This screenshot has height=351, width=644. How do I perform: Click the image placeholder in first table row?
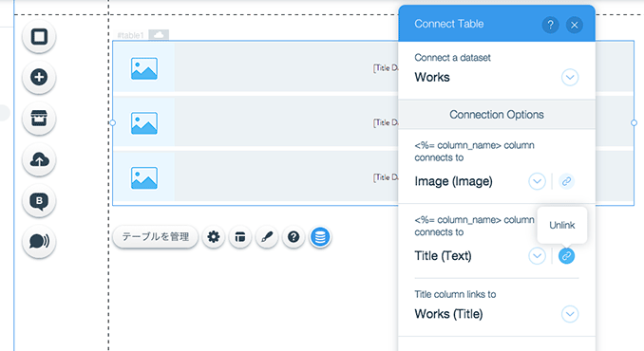tap(144, 68)
